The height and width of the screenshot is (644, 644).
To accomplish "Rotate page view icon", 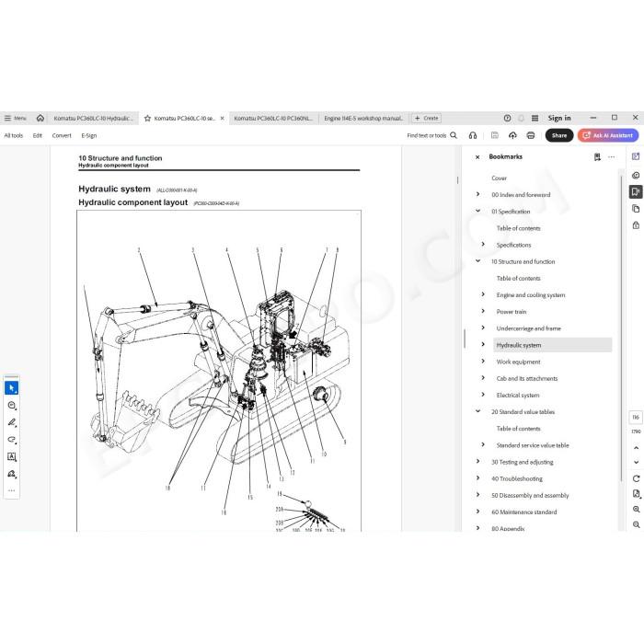I will click(637, 478).
